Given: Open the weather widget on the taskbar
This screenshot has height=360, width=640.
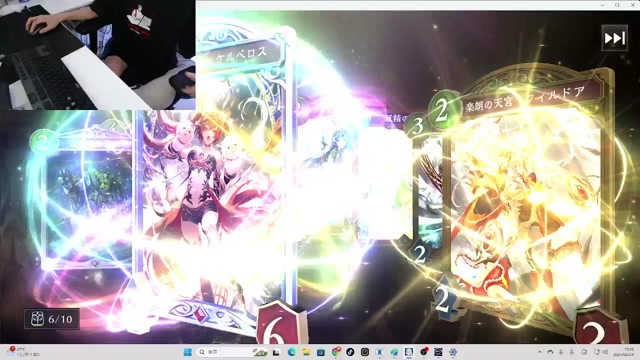Looking at the screenshot, I should pyautogui.click(x=24, y=352).
